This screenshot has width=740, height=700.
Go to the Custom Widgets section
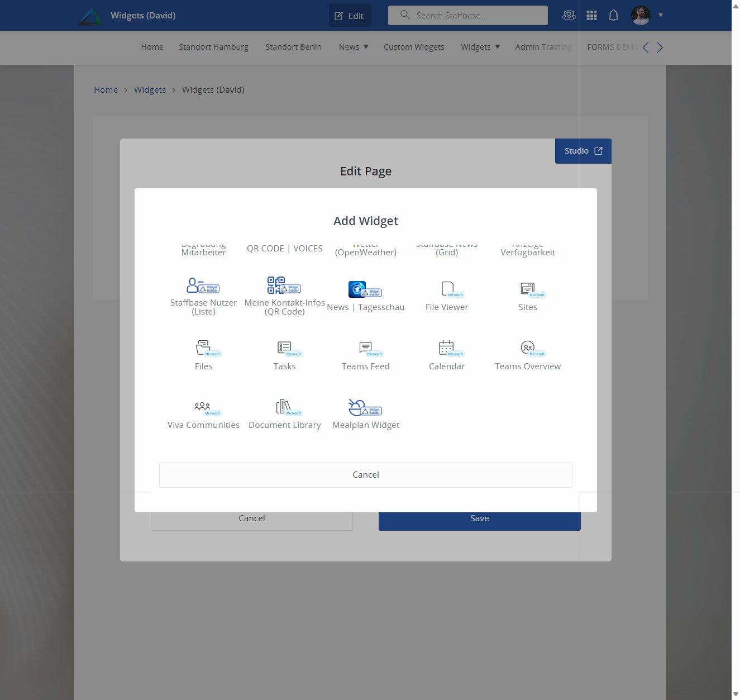click(x=414, y=47)
